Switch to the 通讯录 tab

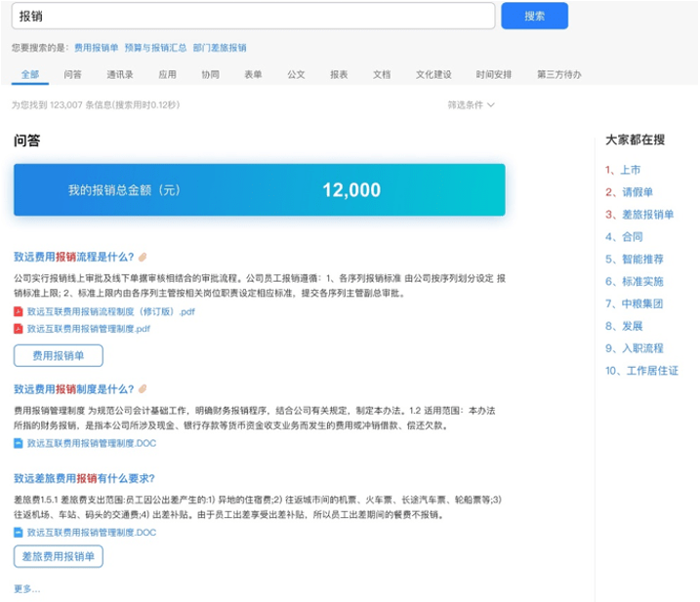(120, 74)
